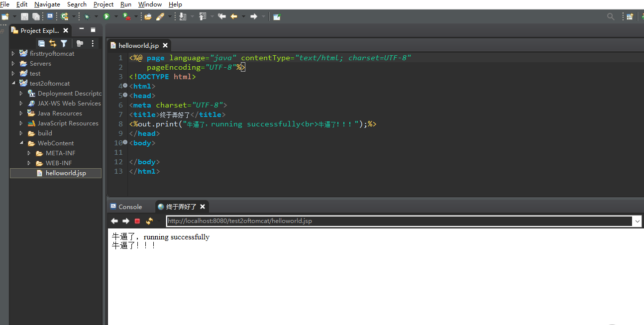
Task: Click inside the localhost URL address field
Action: pyautogui.click(x=299, y=220)
